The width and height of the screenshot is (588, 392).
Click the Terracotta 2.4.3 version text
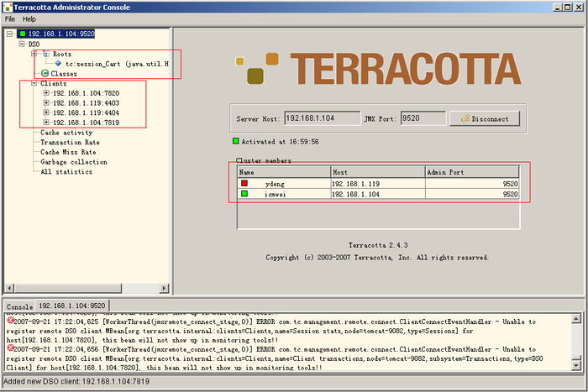(x=378, y=245)
